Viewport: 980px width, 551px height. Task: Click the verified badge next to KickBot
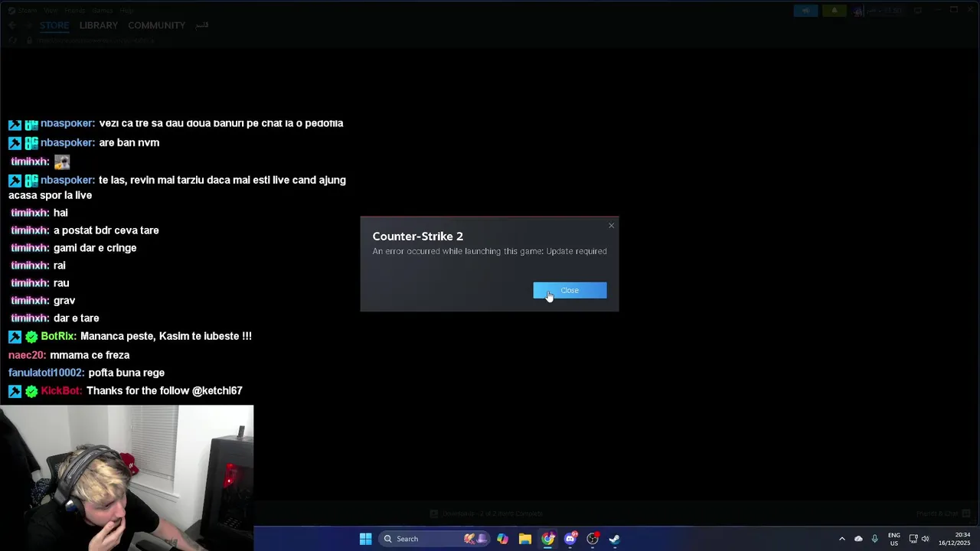click(x=31, y=391)
